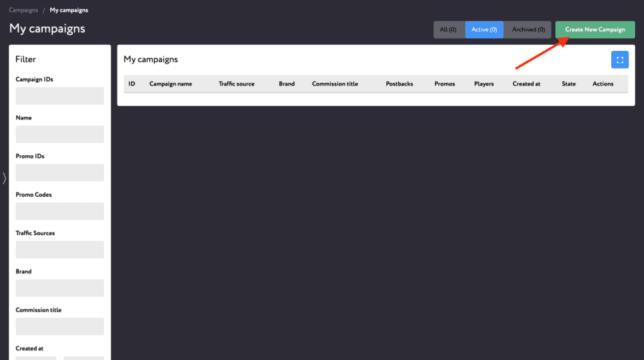The image size is (644, 360).
Task: Open the Commission title filter field
Action: [x=60, y=326]
